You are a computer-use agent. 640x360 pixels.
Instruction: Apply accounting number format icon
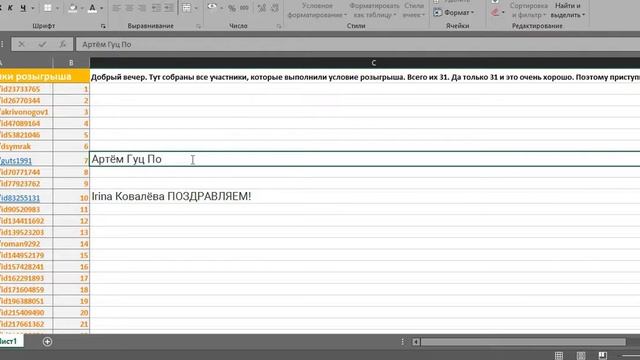pyautogui.click(x=212, y=7)
